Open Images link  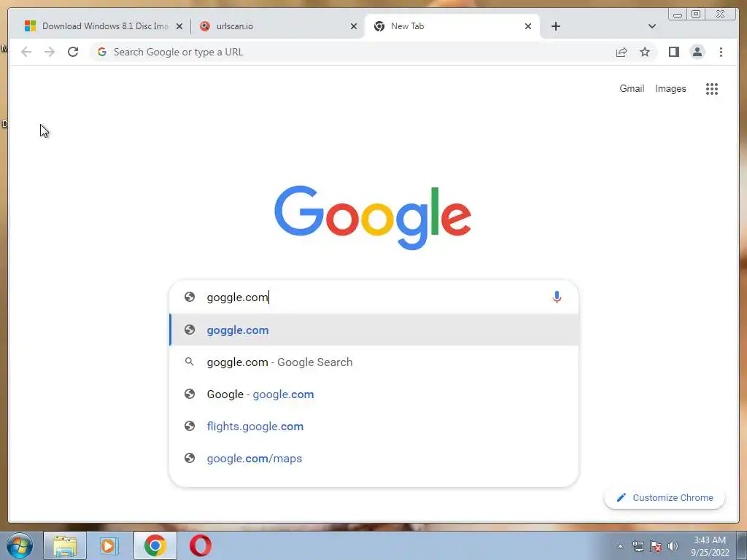pyautogui.click(x=670, y=88)
